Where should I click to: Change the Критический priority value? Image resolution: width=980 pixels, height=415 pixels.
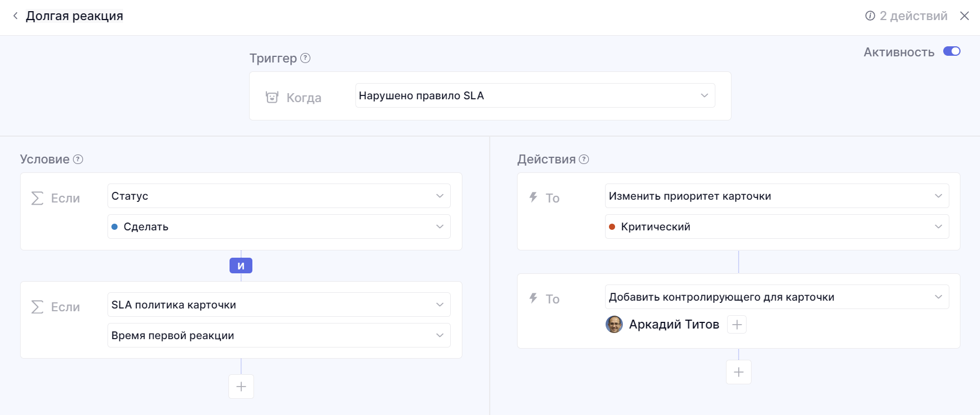(777, 226)
